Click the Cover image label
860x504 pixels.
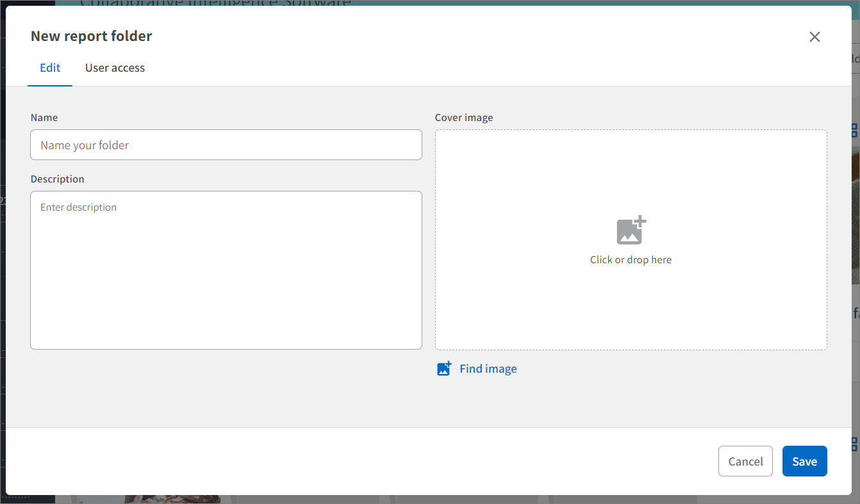(464, 118)
